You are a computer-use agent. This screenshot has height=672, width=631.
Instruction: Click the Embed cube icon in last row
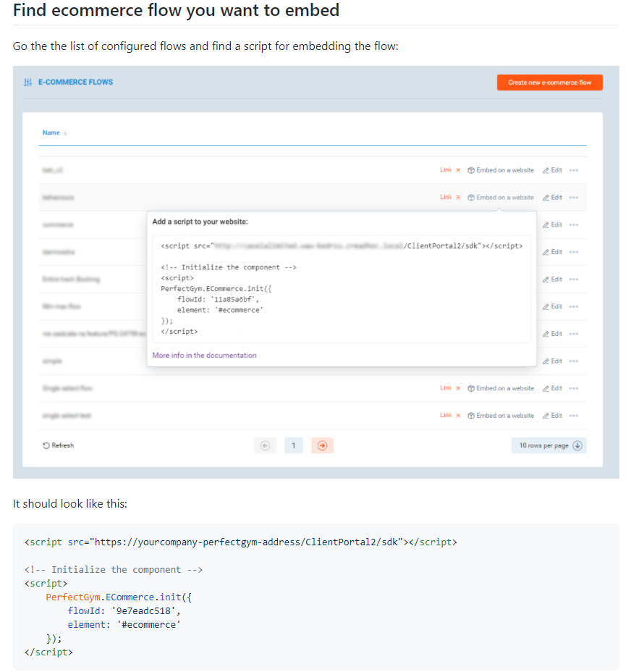pos(471,416)
